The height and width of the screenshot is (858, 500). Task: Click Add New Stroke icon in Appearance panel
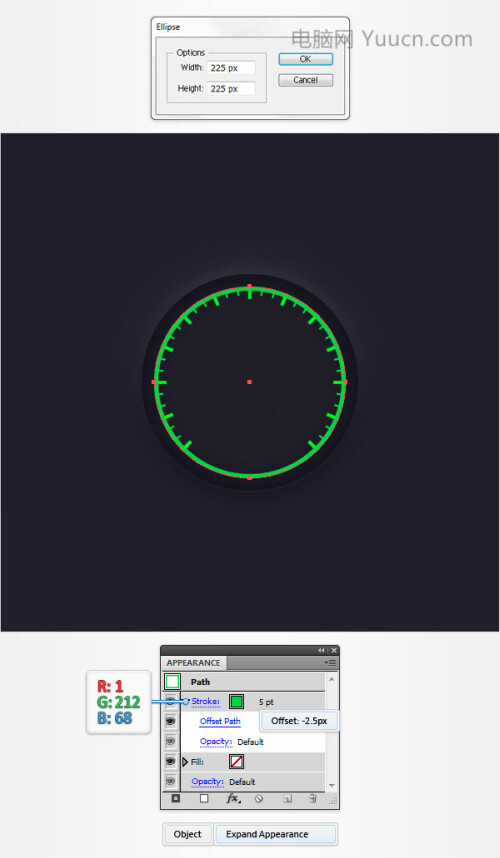click(176, 798)
